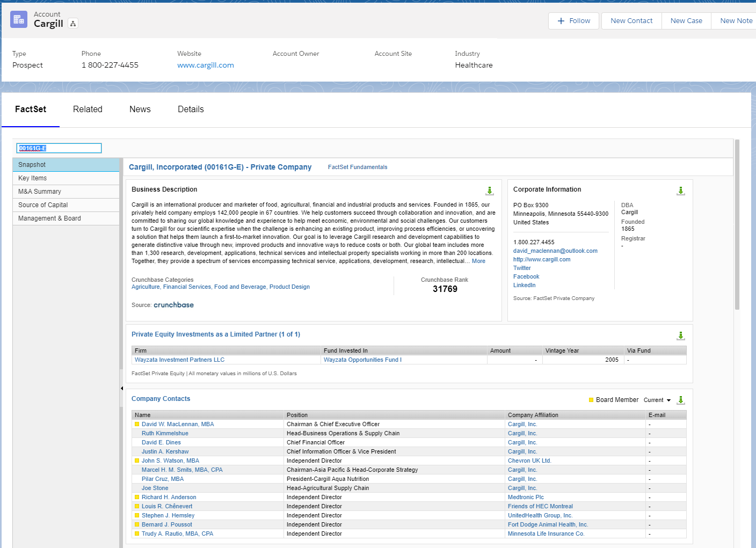
Task: Follow the Cargill account
Action: (573, 21)
